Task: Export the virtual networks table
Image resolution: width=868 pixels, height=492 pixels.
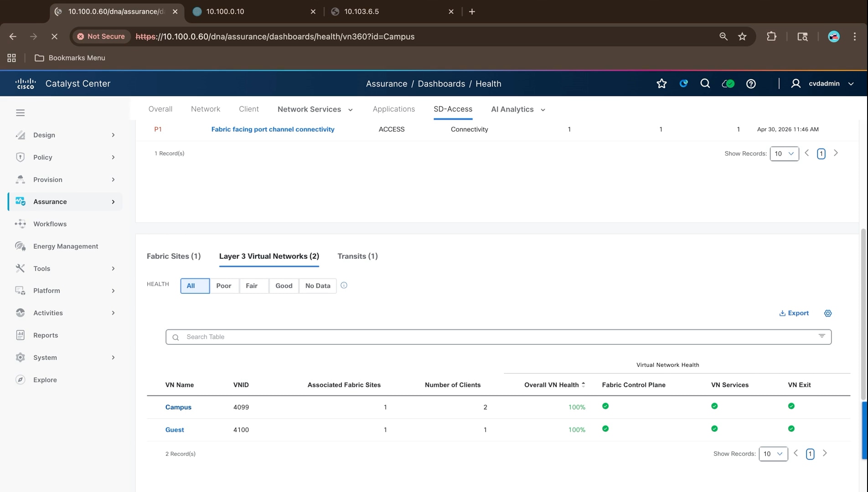Action: [794, 313]
